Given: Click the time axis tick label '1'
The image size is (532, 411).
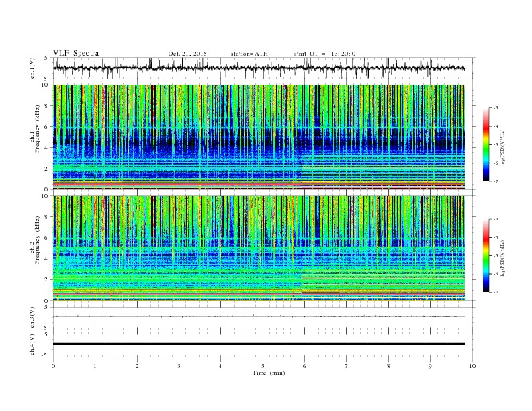Looking at the screenshot, I should pos(95,366).
